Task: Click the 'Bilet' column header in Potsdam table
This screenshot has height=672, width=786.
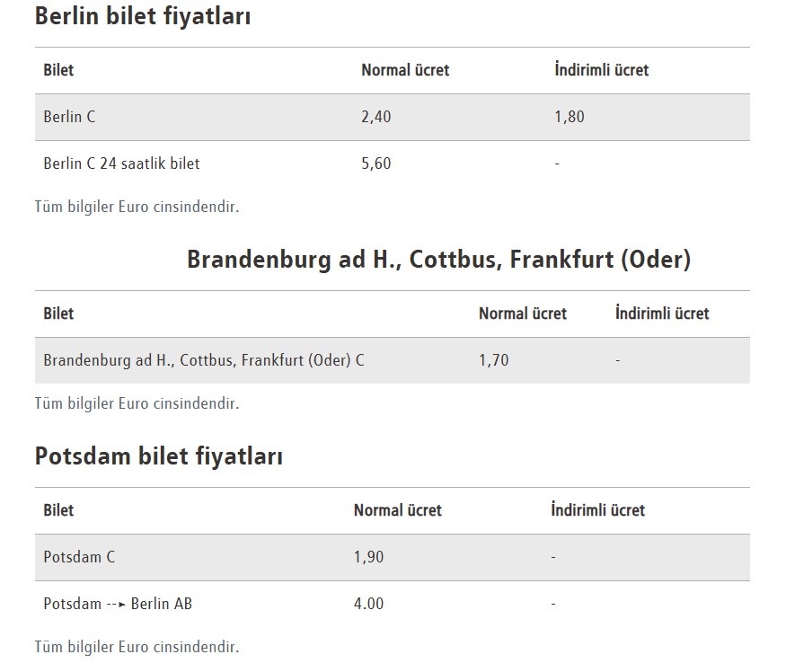Action: 58,510
